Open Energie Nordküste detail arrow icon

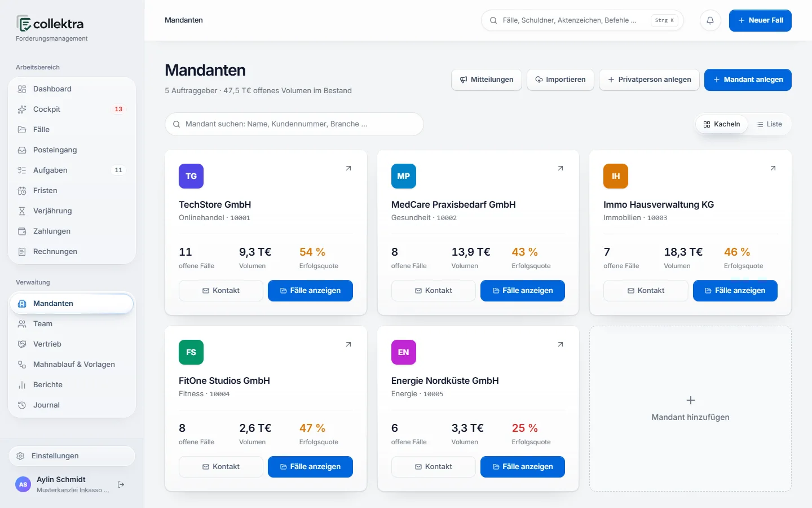(561, 344)
